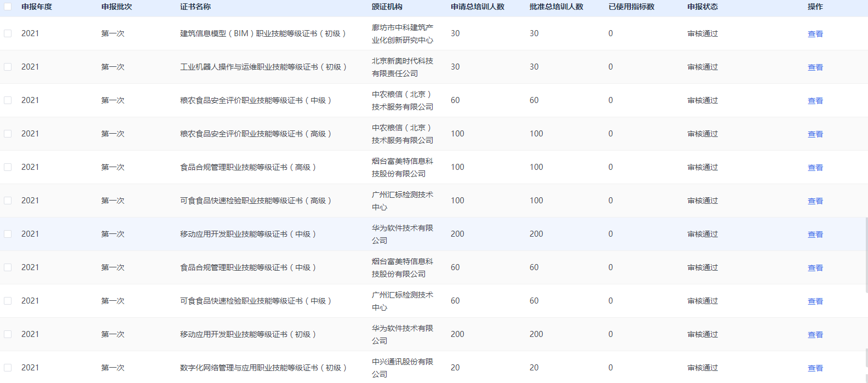Click 批准总培训人数 value 200 in the 移动应用开发(中级) row
868x383 pixels.
point(536,234)
